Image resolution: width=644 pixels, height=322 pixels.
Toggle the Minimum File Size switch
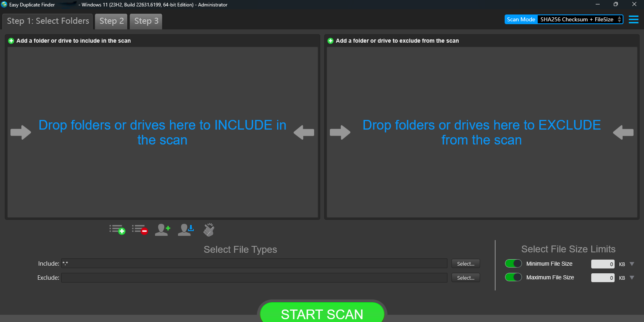pos(513,264)
